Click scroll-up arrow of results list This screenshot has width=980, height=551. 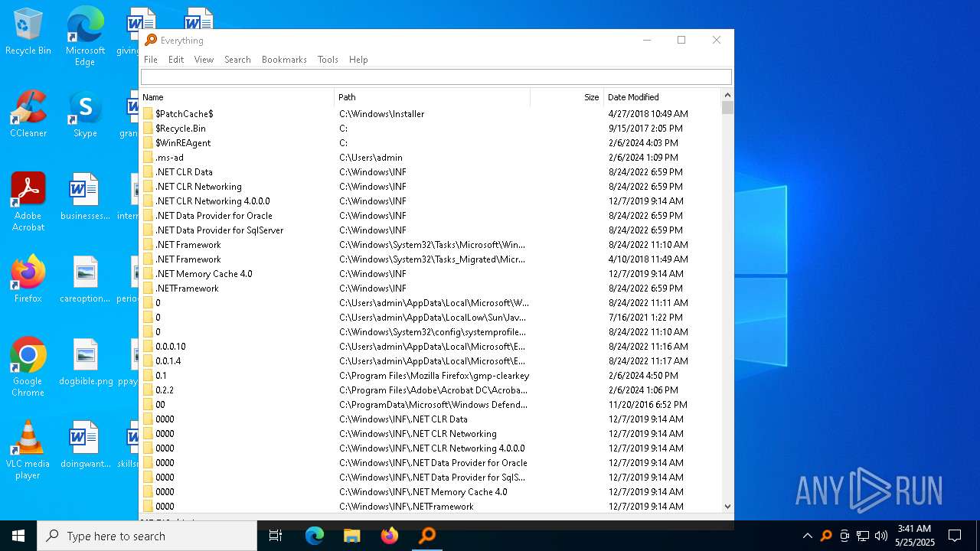[727, 96]
